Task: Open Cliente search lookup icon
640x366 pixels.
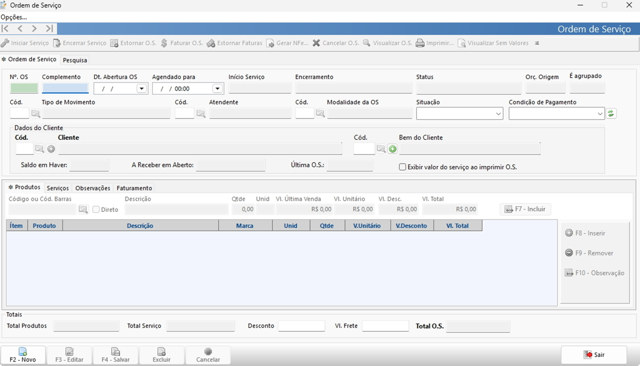Action: tap(39, 149)
